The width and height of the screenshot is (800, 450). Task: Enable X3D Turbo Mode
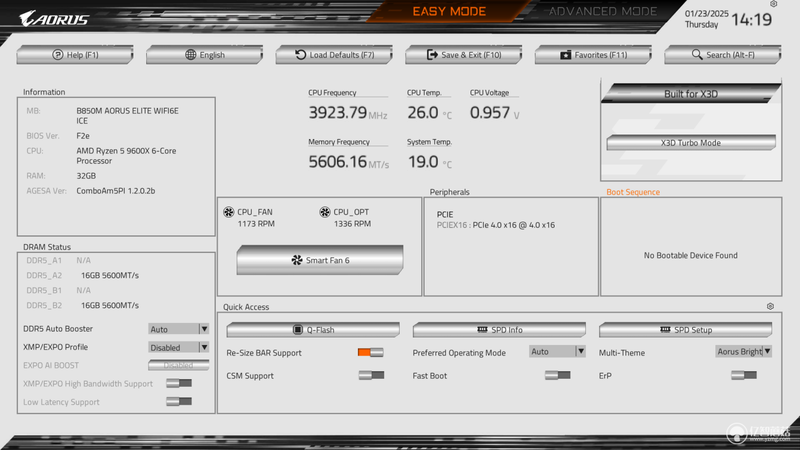[x=691, y=143]
